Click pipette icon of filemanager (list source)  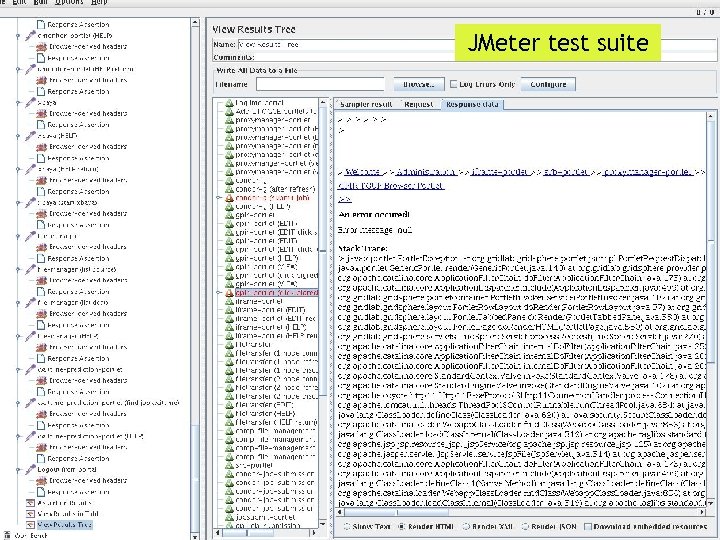pos(30,269)
